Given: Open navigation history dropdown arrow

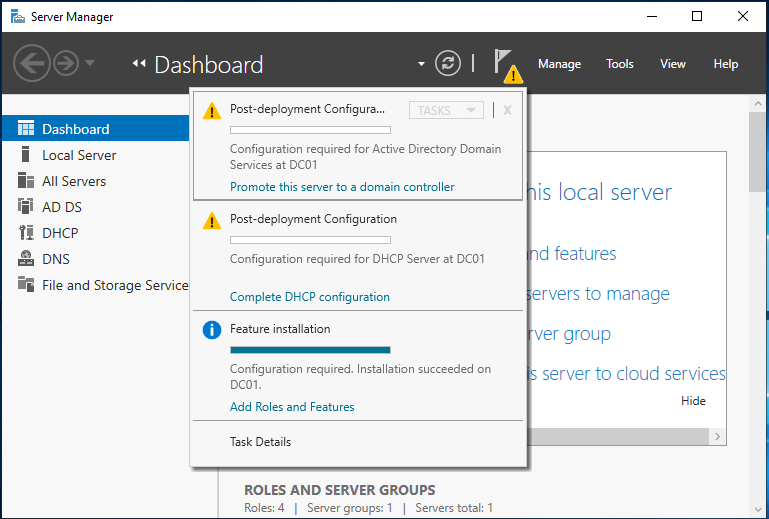Looking at the screenshot, I should tap(90, 63).
